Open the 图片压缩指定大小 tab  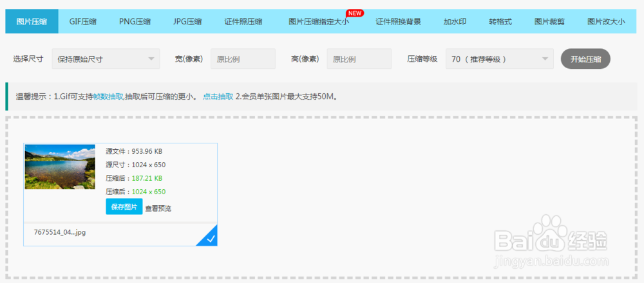[319, 21]
